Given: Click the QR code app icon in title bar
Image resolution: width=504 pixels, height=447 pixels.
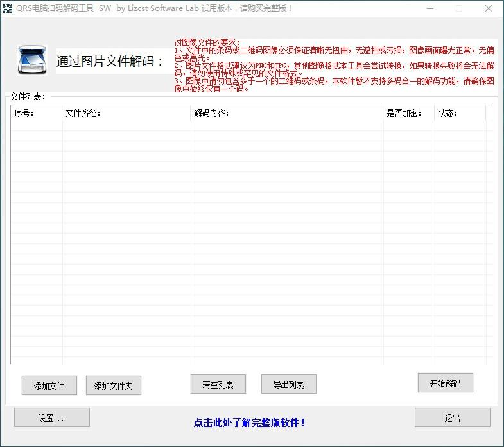Looking at the screenshot, I should coord(8,8).
